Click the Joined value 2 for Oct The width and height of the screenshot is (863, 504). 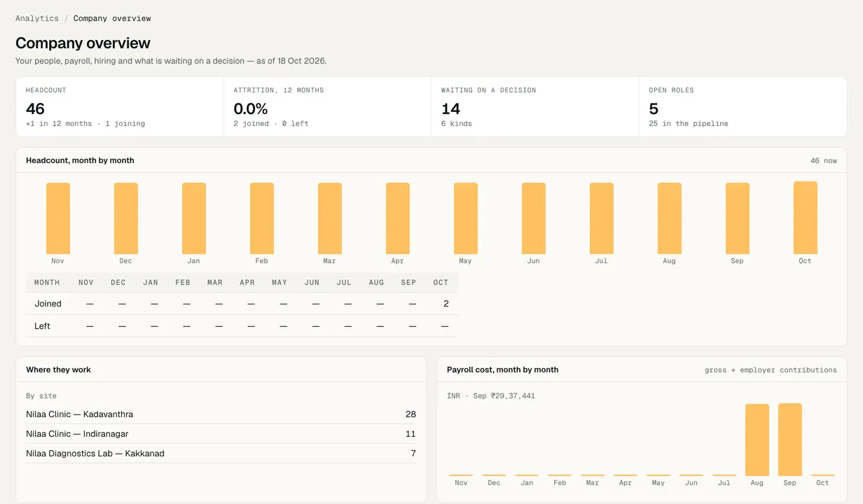click(x=446, y=304)
